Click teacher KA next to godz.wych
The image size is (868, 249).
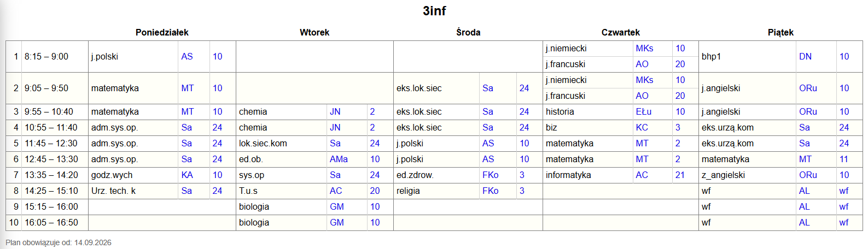point(187,175)
